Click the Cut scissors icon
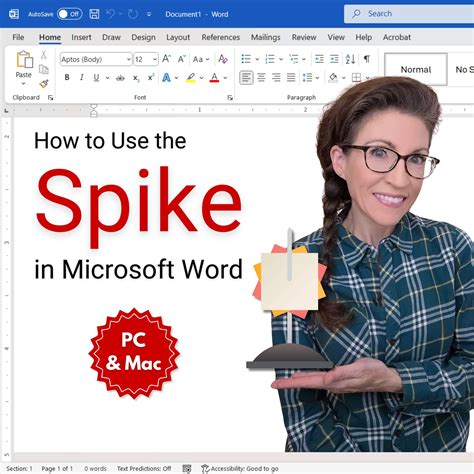 coord(44,55)
